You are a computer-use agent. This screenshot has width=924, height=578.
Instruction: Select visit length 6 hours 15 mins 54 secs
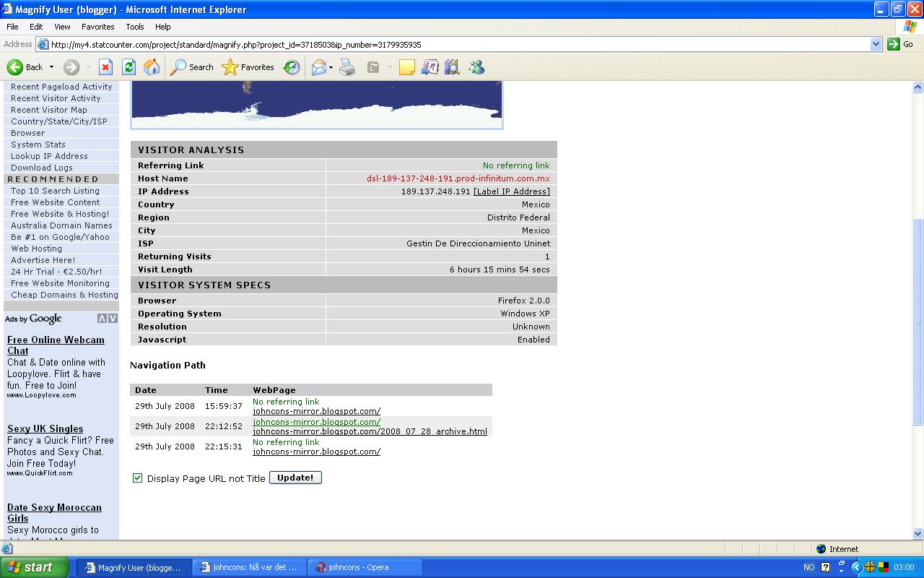(x=500, y=269)
